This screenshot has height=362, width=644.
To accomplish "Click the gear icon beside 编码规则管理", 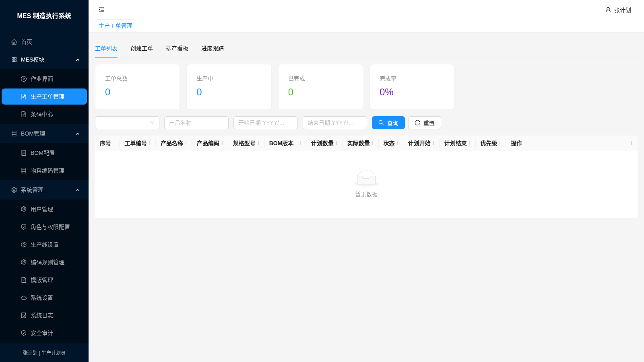I will (x=24, y=262).
